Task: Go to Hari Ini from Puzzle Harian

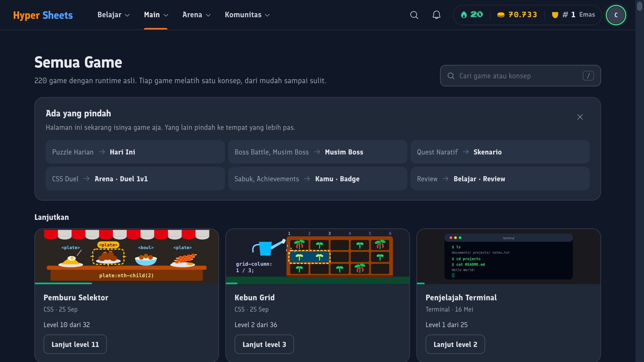Action: pyautogui.click(x=135, y=152)
